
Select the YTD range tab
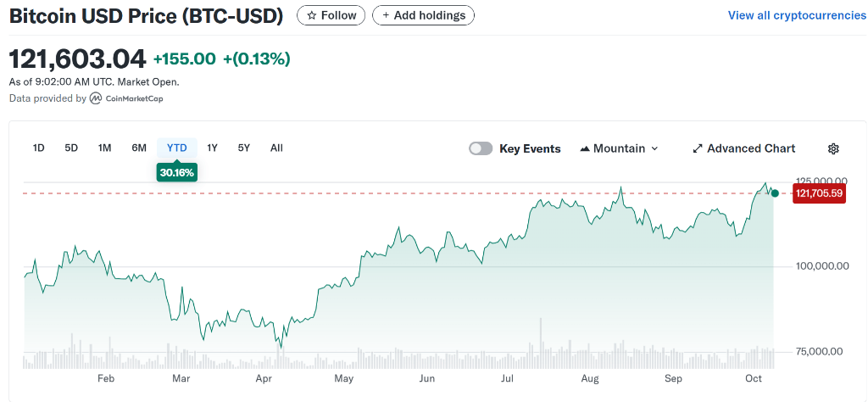coord(176,148)
